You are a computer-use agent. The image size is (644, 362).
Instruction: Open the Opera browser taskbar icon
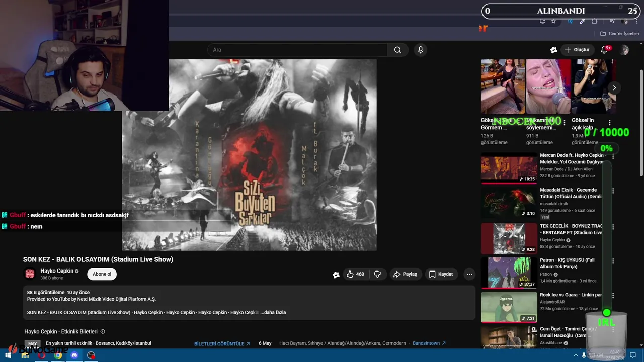point(41,355)
